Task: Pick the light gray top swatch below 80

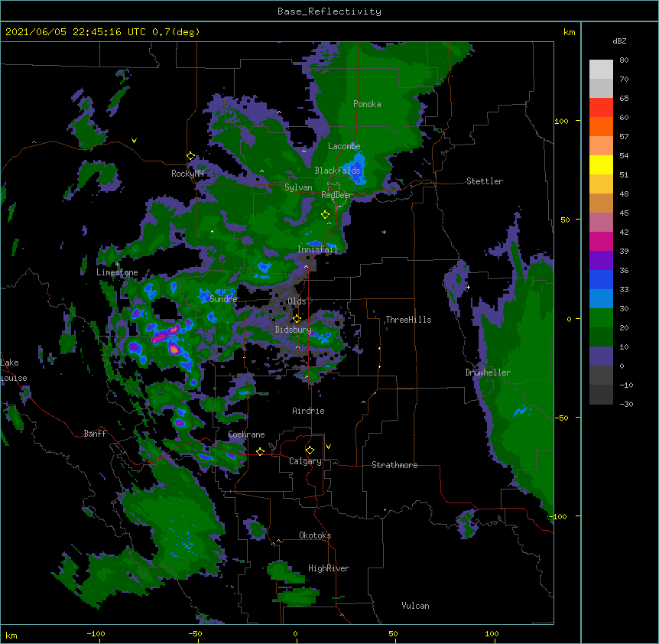Action: click(x=601, y=70)
